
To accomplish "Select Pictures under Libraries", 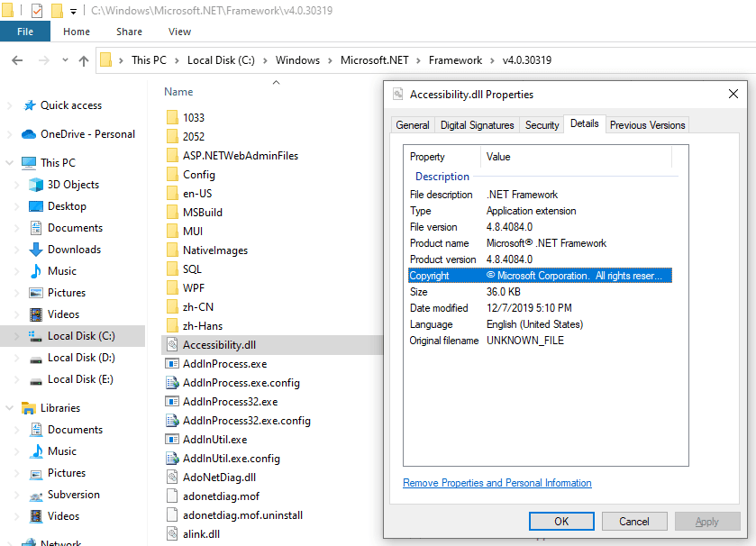I will pos(67,473).
